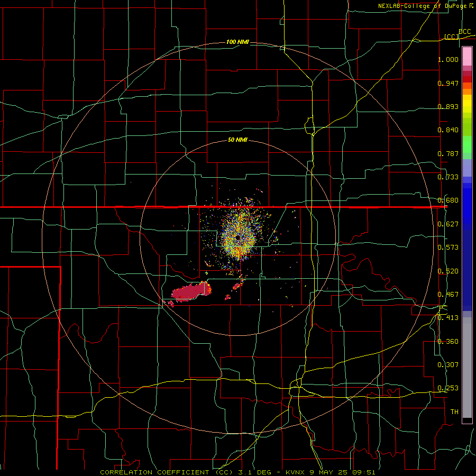Click the 50 NMI range ring label

(237, 140)
